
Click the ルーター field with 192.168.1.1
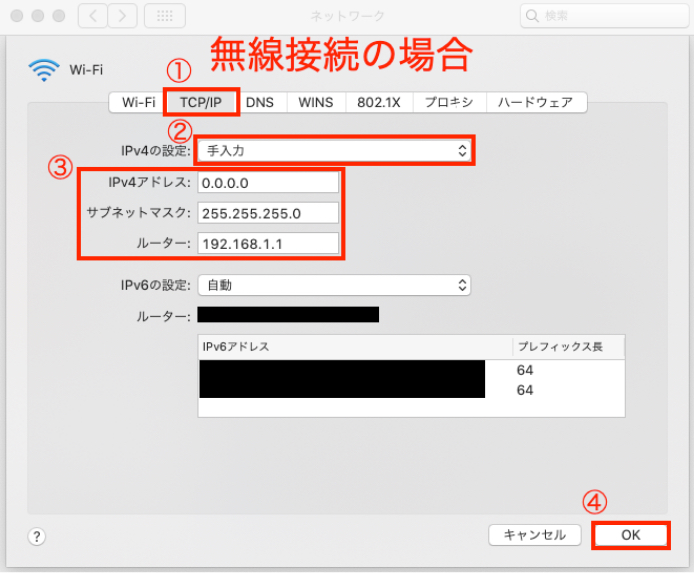coord(268,244)
